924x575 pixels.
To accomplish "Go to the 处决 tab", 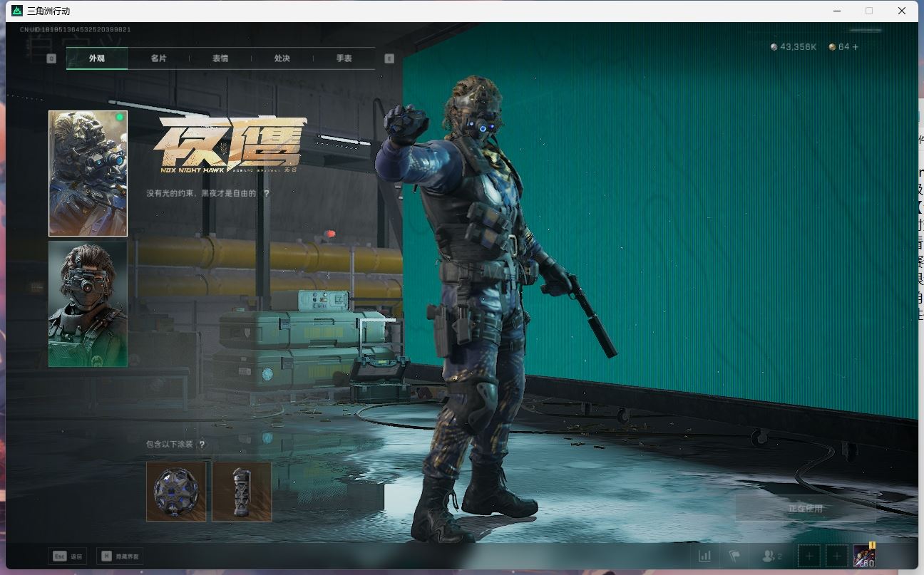I will pyautogui.click(x=282, y=58).
